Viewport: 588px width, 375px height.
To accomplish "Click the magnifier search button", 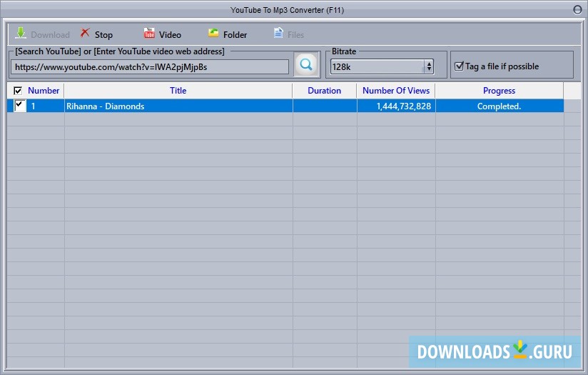I will [x=306, y=64].
